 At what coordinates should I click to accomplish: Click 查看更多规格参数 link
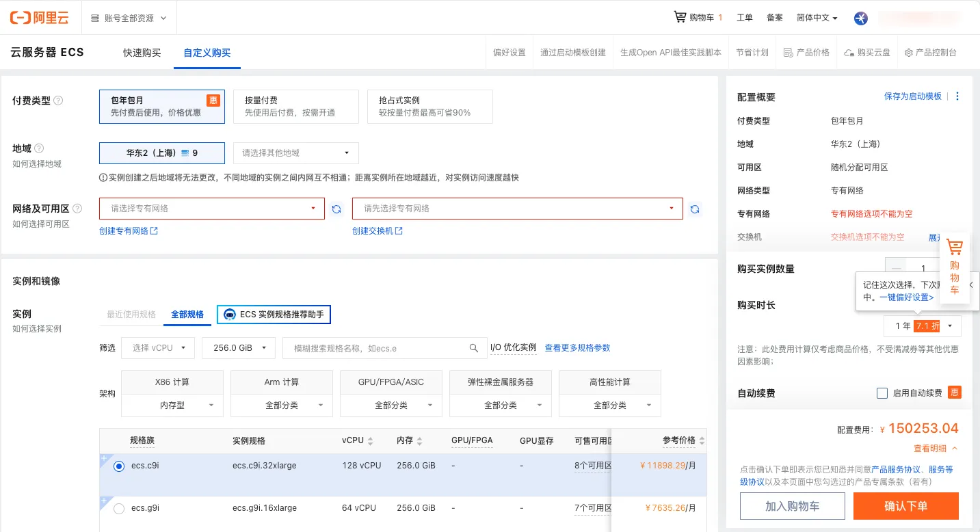point(577,348)
